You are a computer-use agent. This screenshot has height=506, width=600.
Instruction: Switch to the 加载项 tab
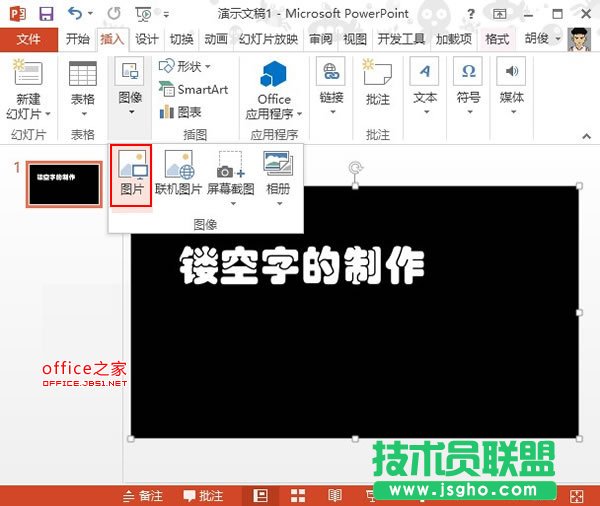(x=454, y=39)
